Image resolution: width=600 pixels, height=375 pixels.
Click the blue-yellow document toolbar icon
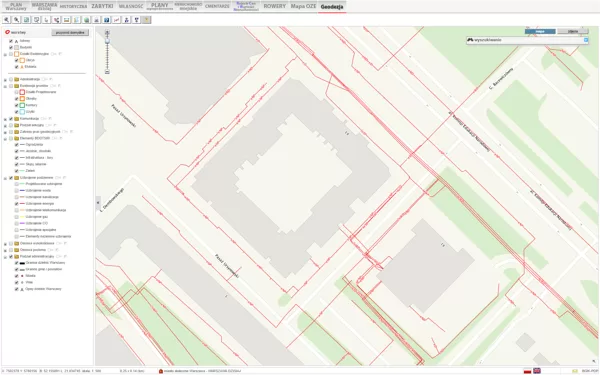point(77,20)
